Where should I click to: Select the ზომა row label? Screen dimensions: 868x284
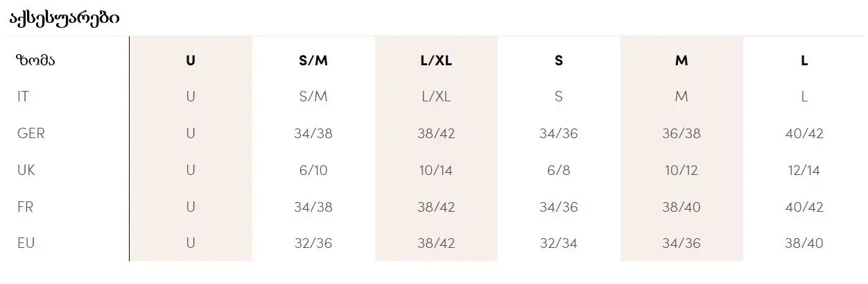coord(35,60)
